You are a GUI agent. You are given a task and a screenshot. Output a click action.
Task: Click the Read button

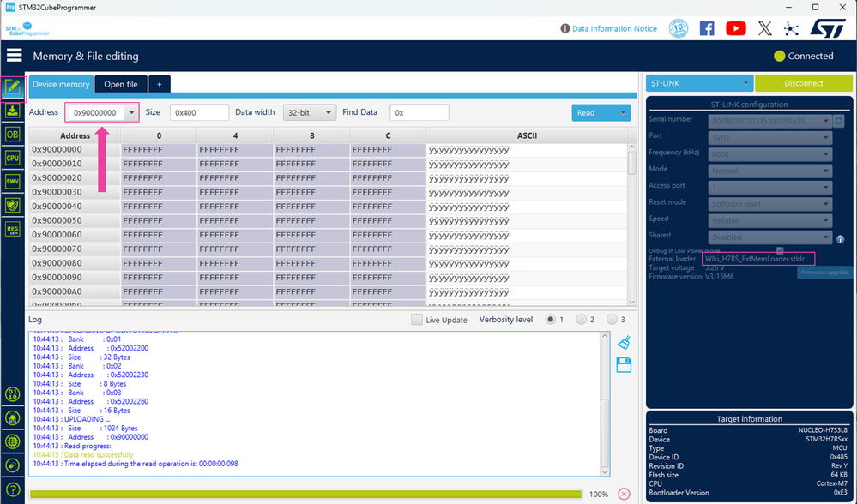tap(594, 112)
